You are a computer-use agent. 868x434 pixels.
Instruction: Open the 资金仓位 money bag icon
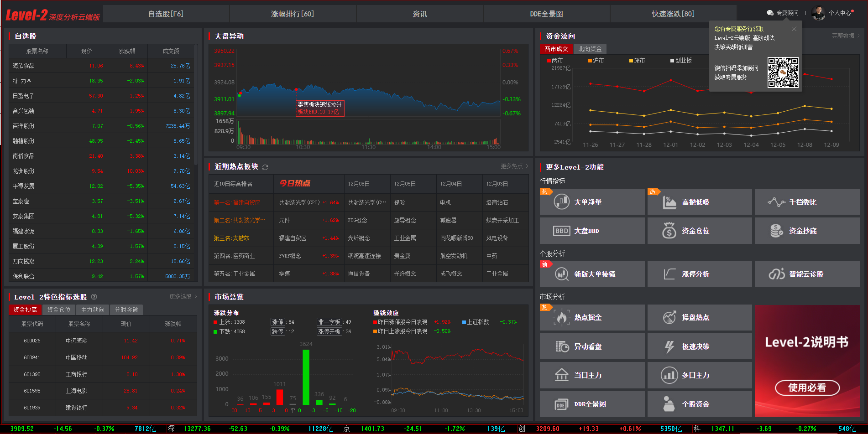669,231
